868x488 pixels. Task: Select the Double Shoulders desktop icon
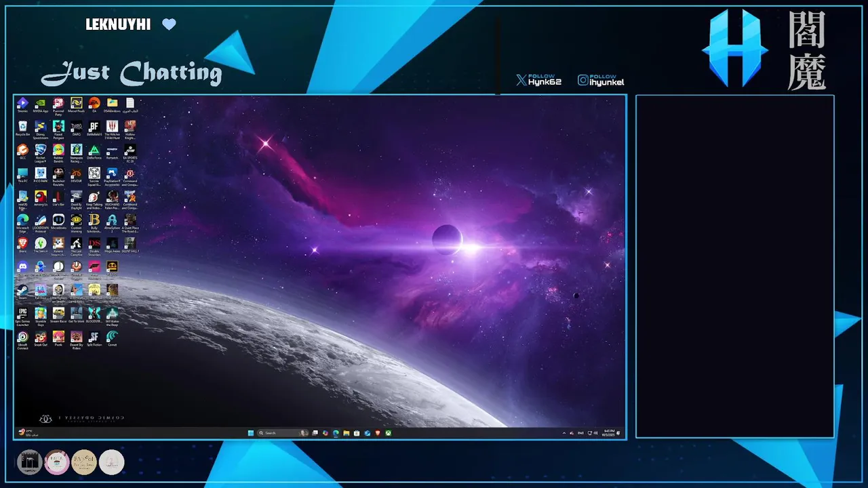point(94,246)
